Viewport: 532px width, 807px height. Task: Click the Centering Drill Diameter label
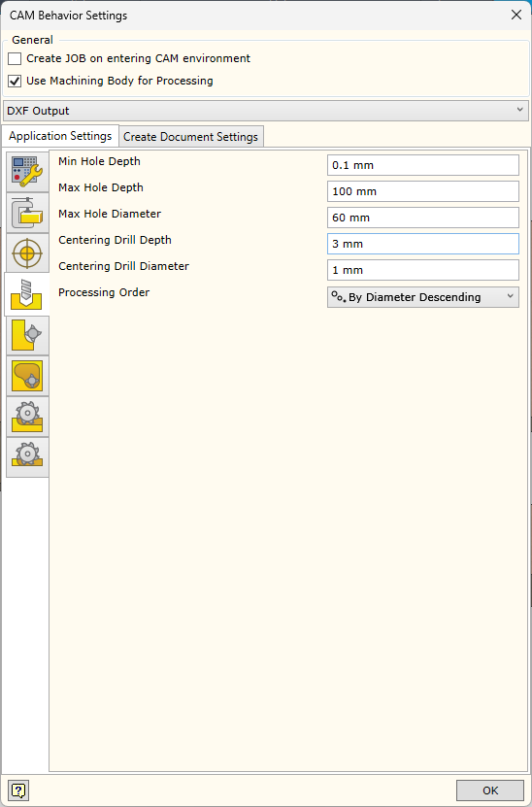tap(123, 267)
